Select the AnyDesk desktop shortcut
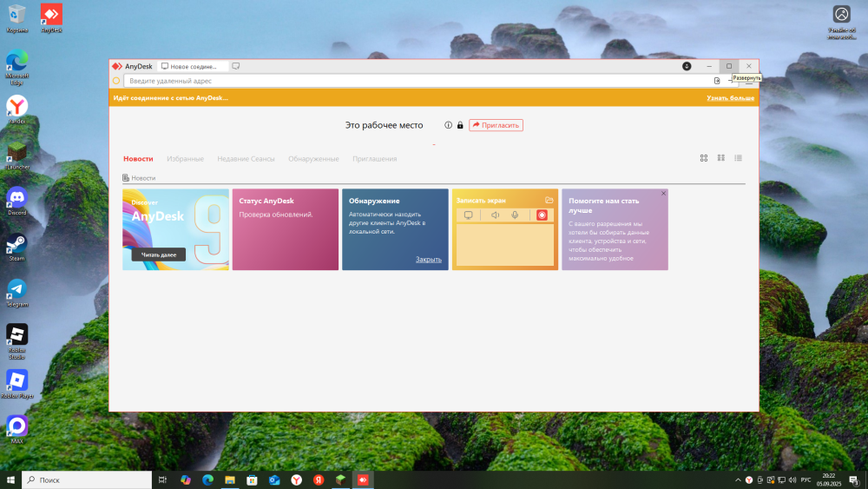The image size is (868, 489). tap(51, 18)
